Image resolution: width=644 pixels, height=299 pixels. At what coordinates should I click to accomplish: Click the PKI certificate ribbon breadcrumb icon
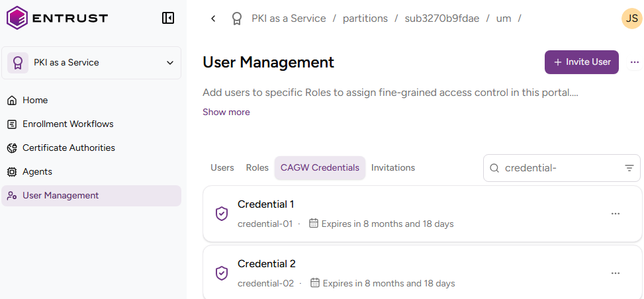click(x=236, y=19)
